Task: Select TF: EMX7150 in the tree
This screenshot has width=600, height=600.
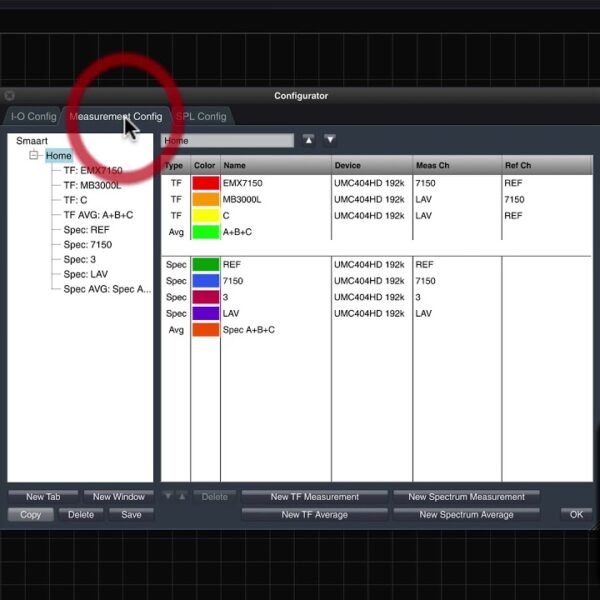Action: 92,171
